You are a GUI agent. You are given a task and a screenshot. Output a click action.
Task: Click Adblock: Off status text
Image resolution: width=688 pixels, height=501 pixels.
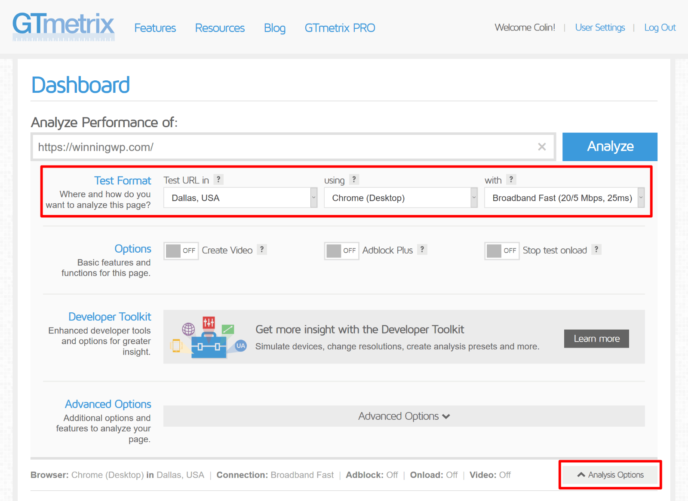coord(372,475)
